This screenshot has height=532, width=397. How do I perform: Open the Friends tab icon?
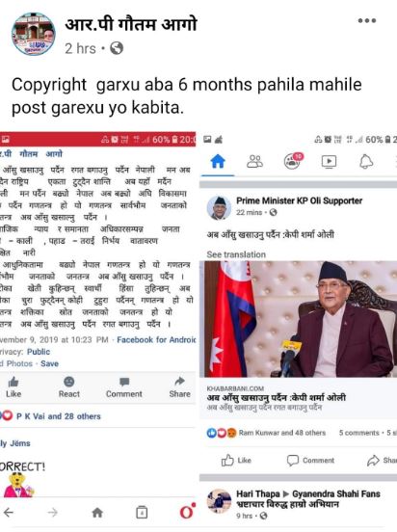(254, 162)
